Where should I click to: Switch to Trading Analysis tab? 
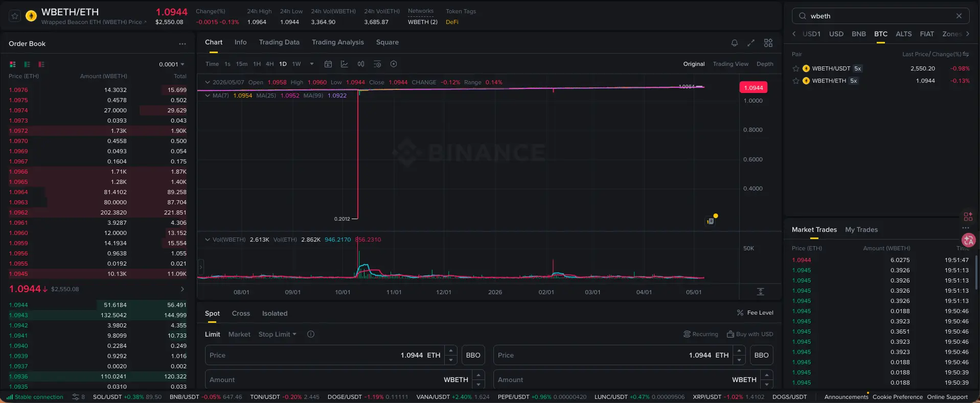pyautogui.click(x=338, y=42)
